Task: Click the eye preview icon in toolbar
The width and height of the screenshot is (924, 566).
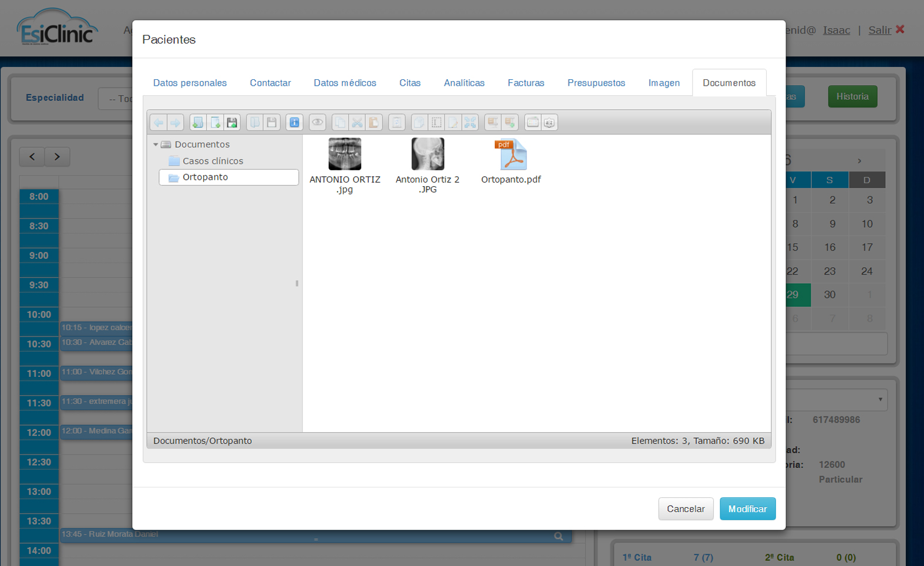Action: click(318, 122)
